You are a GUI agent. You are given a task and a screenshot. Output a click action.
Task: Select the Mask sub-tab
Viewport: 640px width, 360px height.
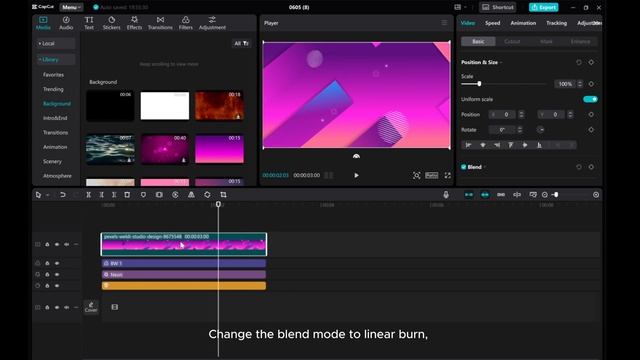[x=546, y=42]
